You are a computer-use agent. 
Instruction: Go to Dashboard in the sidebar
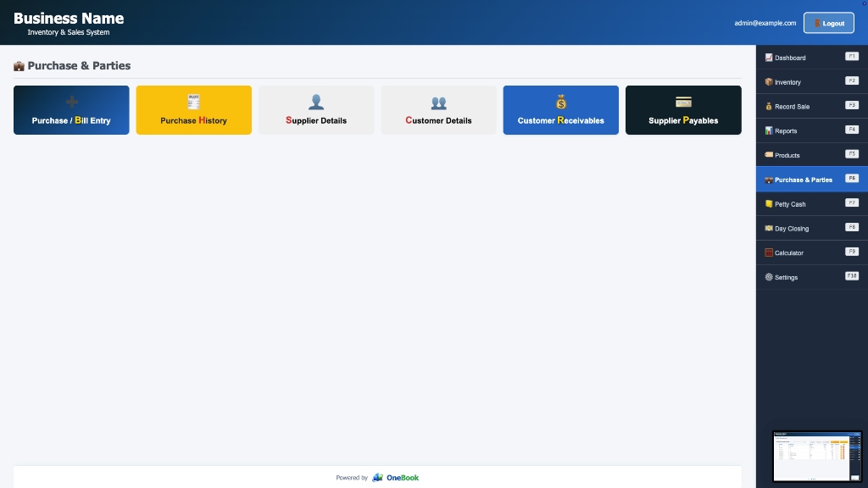(811, 58)
